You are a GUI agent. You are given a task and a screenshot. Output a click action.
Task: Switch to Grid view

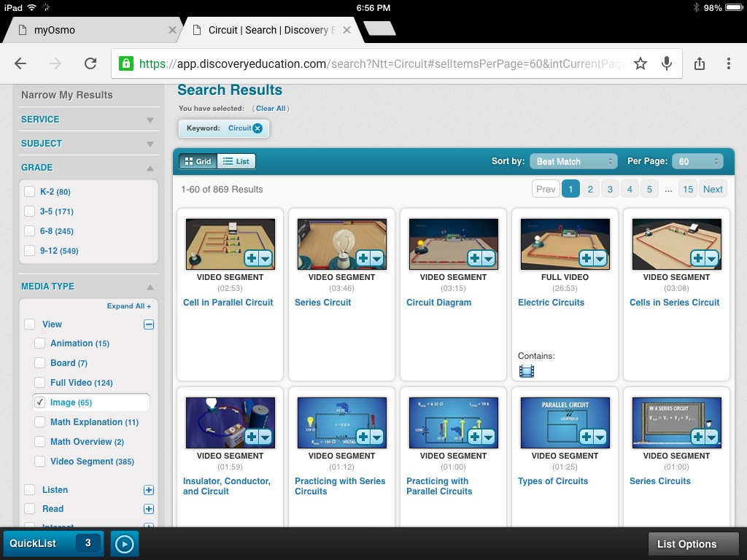198,161
